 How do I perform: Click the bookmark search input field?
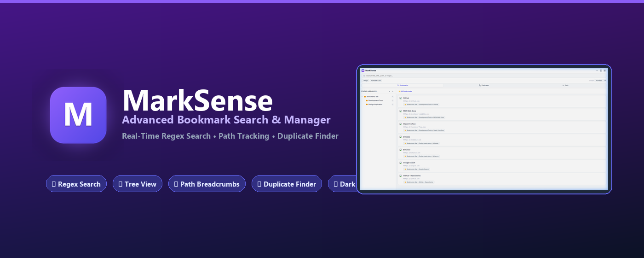tap(484, 76)
